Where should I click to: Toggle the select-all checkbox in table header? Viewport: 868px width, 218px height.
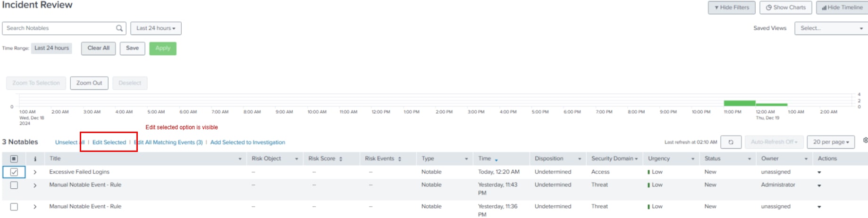(x=14, y=159)
